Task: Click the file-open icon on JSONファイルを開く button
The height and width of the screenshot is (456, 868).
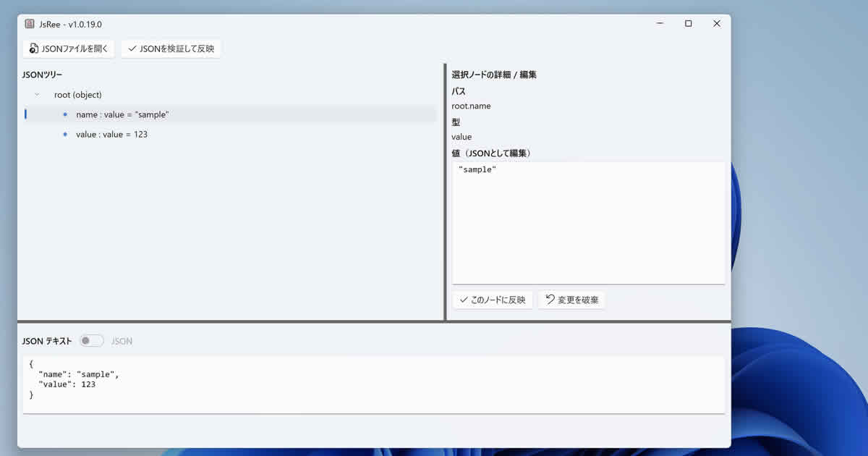Action: click(33, 48)
